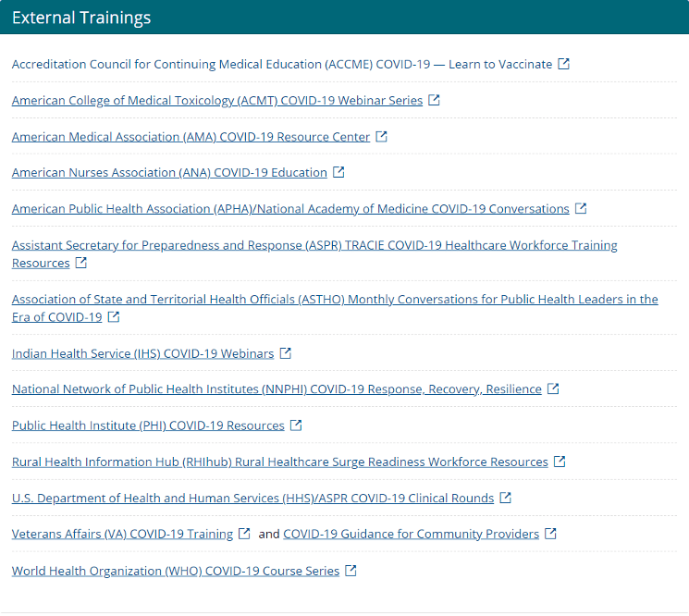Open ASPR TRACIE Healthcare Workforce Training Resources
This screenshot has height=616, width=689.
pyautogui.click(x=314, y=246)
